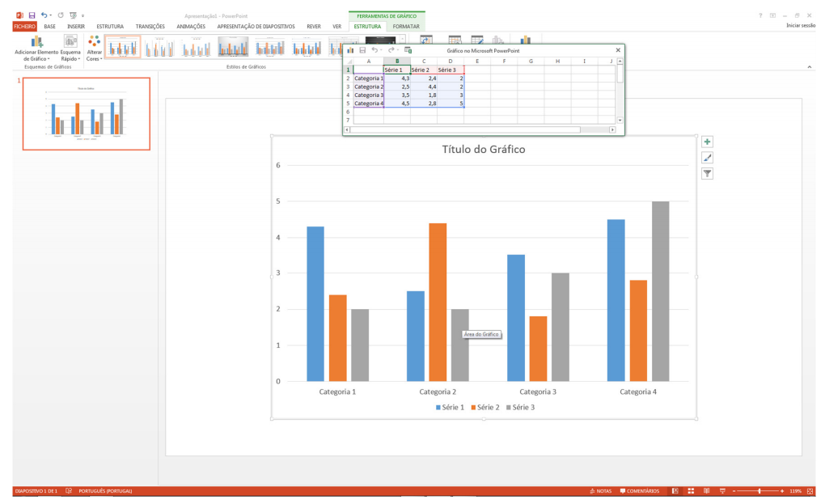Adjust the zoom slider in status bar

coord(759,491)
